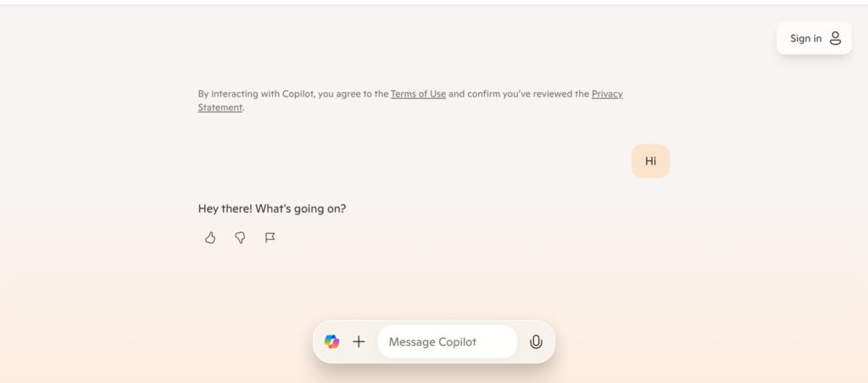Viewport: 868px width, 383px height.
Task: Click the colorful Copilot logo icon
Action: pyautogui.click(x=331, y=341)
